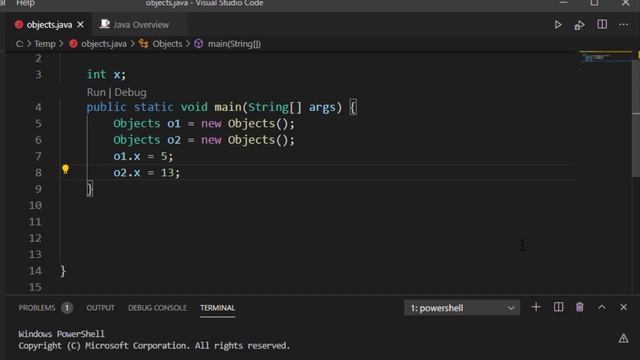The height and width of the screenshot is (360, 640).
Task: Select the TERMINAL panel tab
Action: pos(218,308)
